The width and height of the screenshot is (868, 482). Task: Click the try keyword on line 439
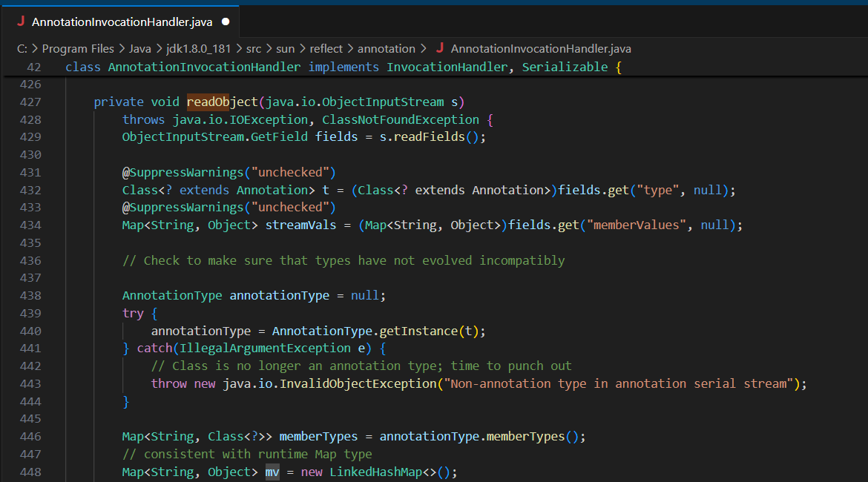coord(133,313)
